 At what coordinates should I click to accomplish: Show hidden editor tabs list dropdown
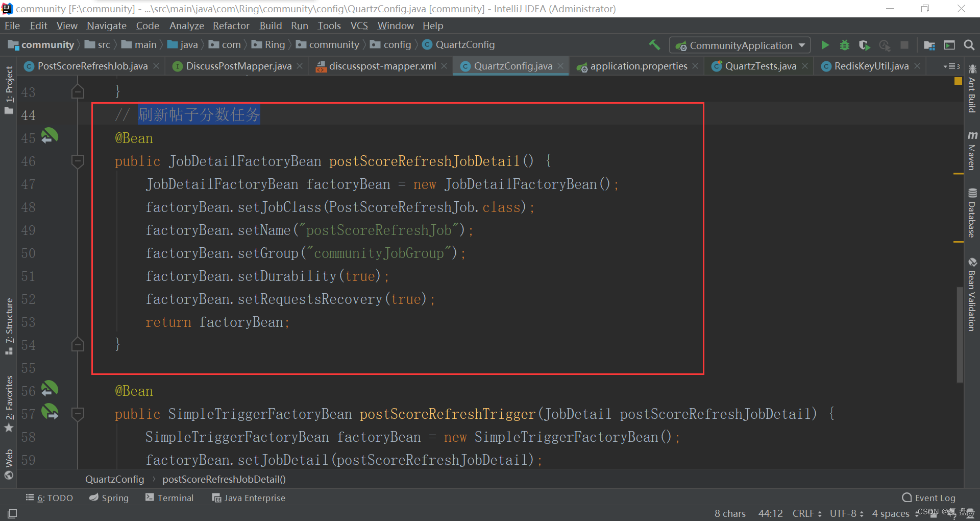click(x=951, y=66)
